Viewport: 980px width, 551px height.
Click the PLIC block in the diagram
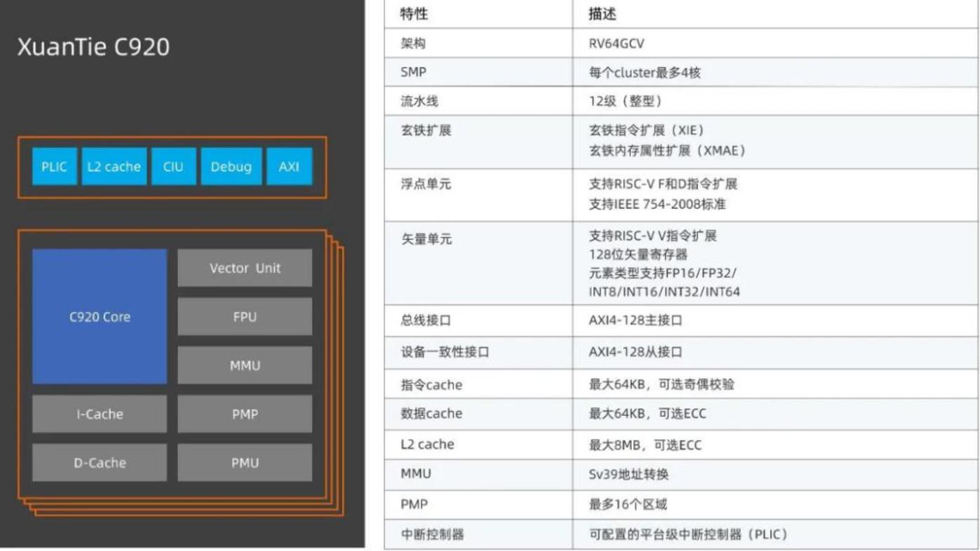(x=55, y=167)
